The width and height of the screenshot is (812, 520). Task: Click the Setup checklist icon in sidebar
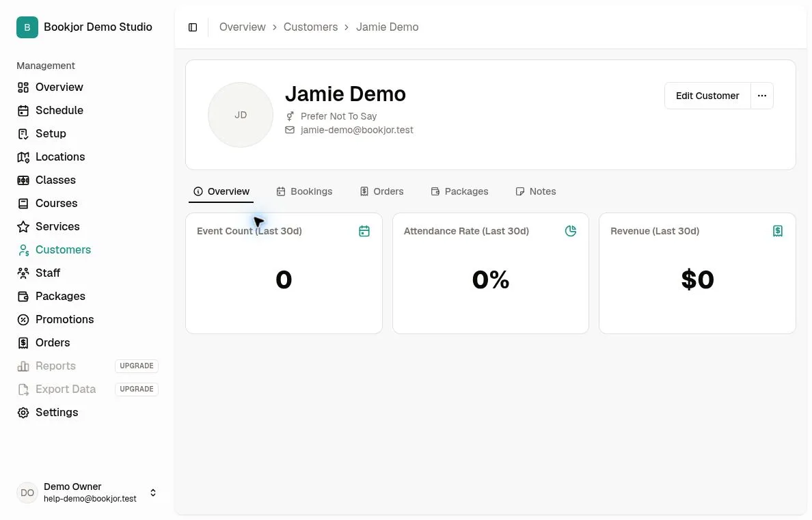[23, 134]
